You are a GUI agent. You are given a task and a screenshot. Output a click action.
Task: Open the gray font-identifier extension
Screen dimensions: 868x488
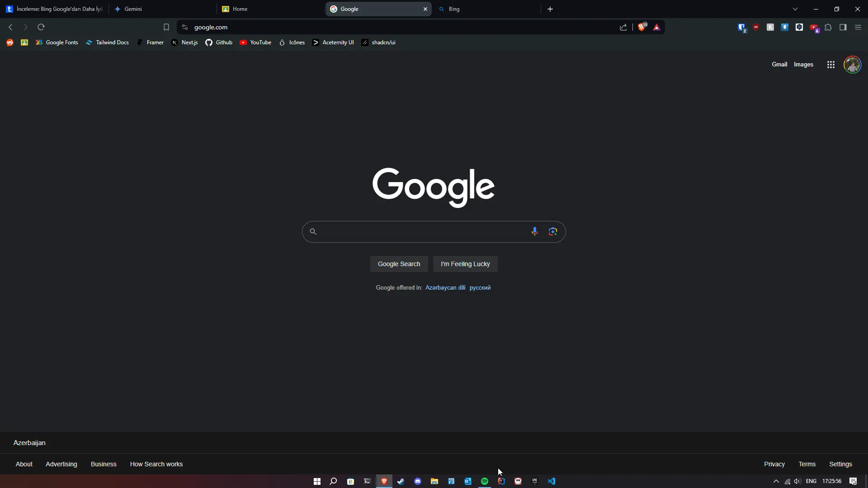770,27
